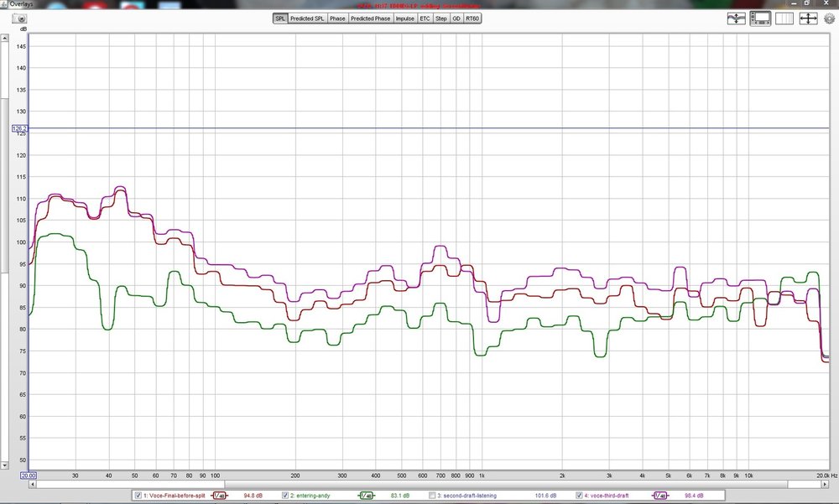Select the ETC tab
This screenshot has width=839, height=504.
tap(425, 18)
